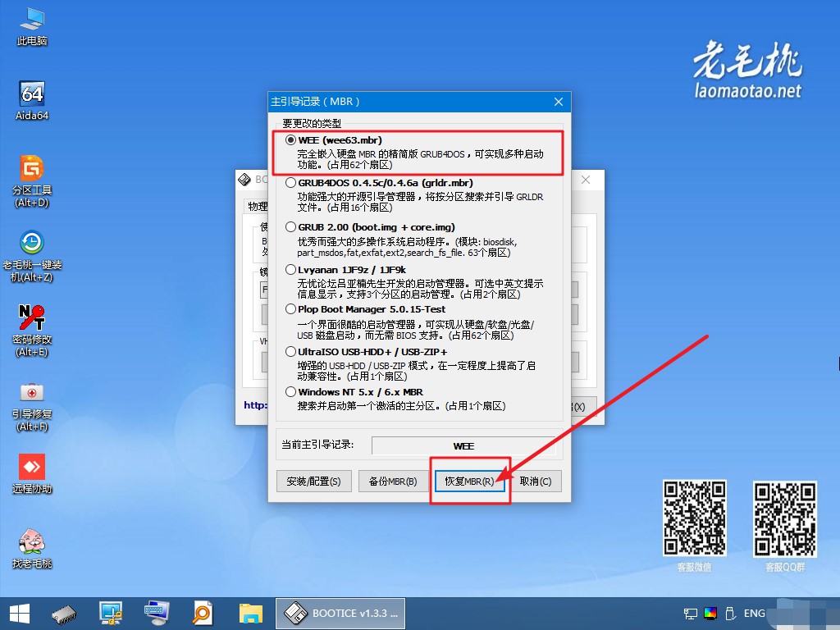The width and height of the screenshot is (840, 630).
Task: Click the network computer taskbar icon
Action: [111, 614]
